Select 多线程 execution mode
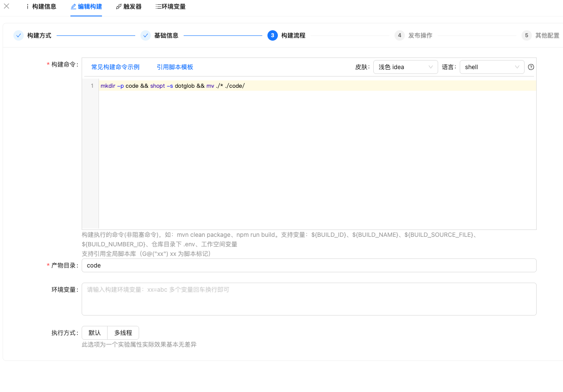Viewport: 563px width, 392px height. pos(123,333)
